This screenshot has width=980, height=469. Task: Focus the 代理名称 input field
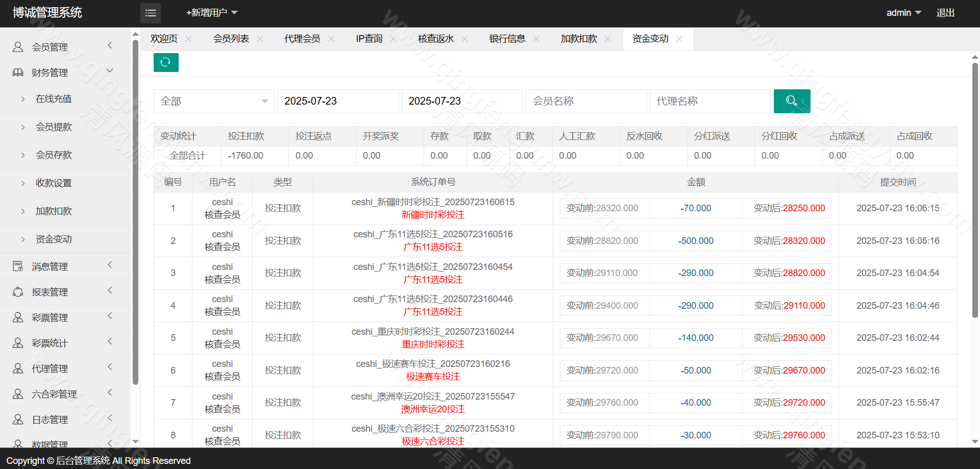pos(710,101)
